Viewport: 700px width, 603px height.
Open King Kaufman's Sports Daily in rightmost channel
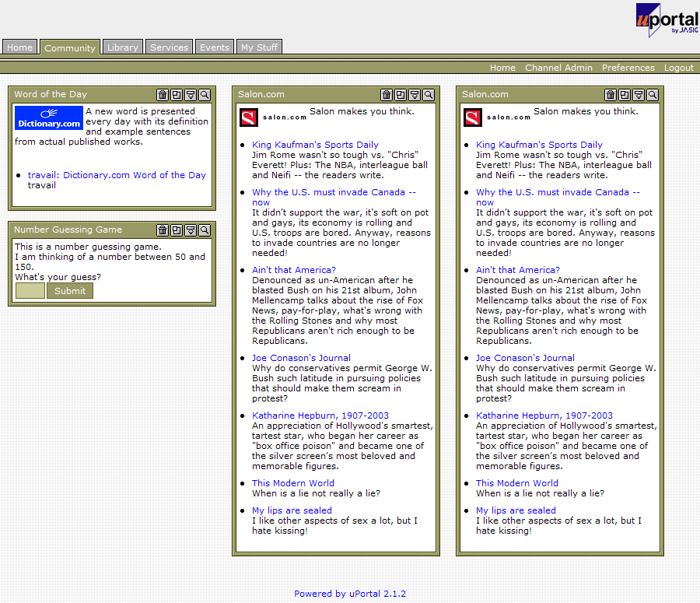click(x=539, y=145)
